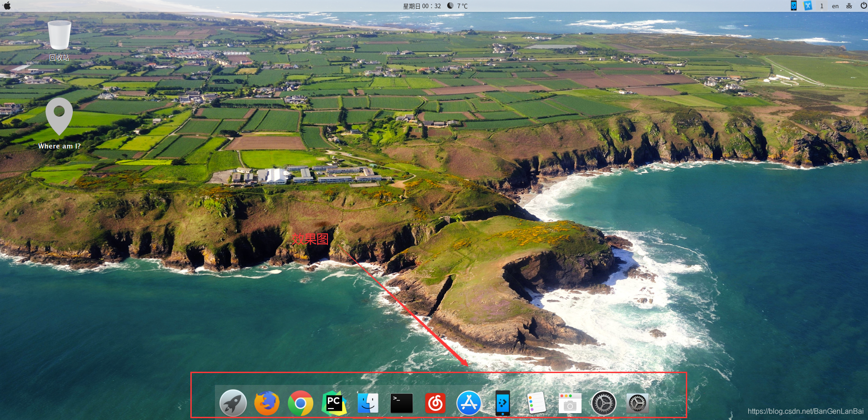
Task: Launch Google Chrome from the dock
Action: pyautogui.click(x=301, y=403)
